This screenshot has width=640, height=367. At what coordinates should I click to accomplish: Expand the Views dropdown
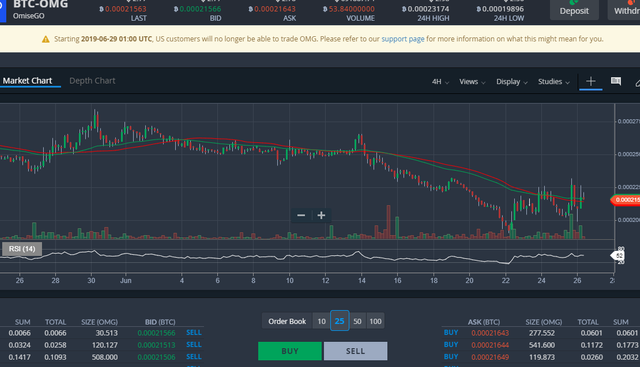[x=472, y=82]
